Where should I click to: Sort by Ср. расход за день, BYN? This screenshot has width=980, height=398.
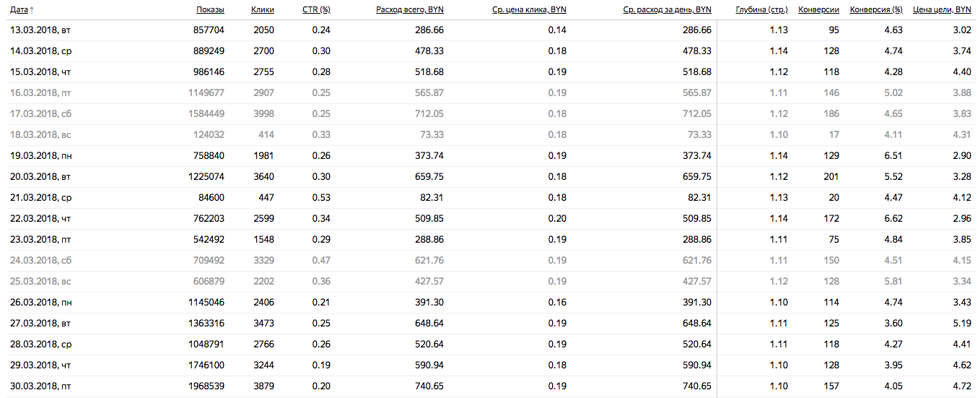pos(667,9)
